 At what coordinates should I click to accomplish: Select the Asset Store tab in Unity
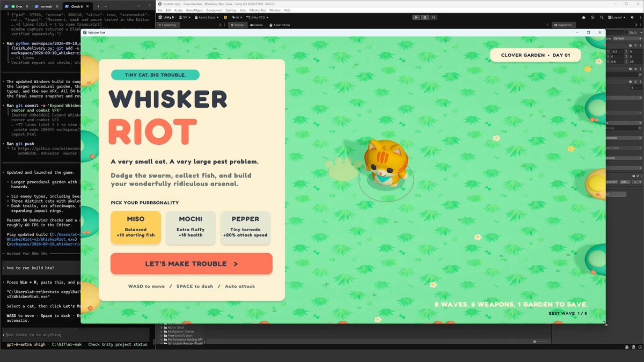pos(279,25)
